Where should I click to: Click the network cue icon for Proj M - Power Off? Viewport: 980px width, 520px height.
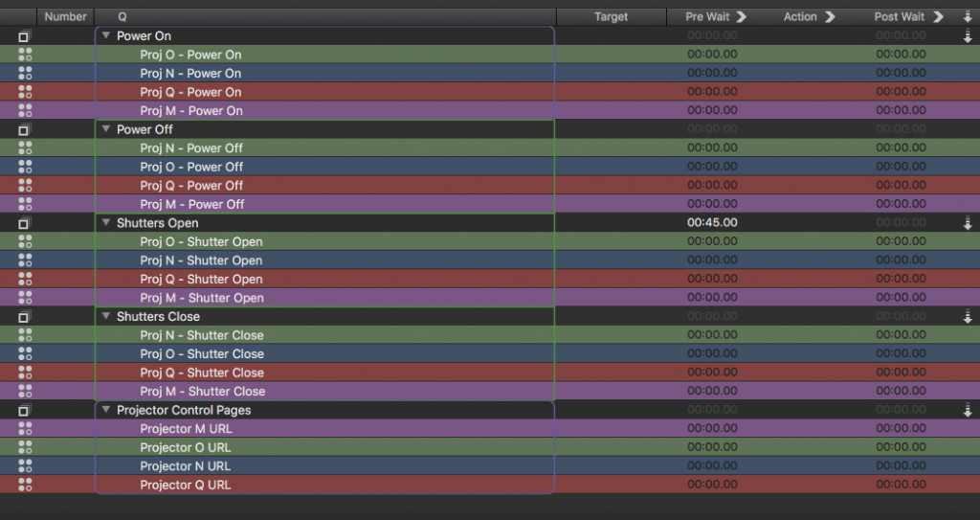click(25, 204)
